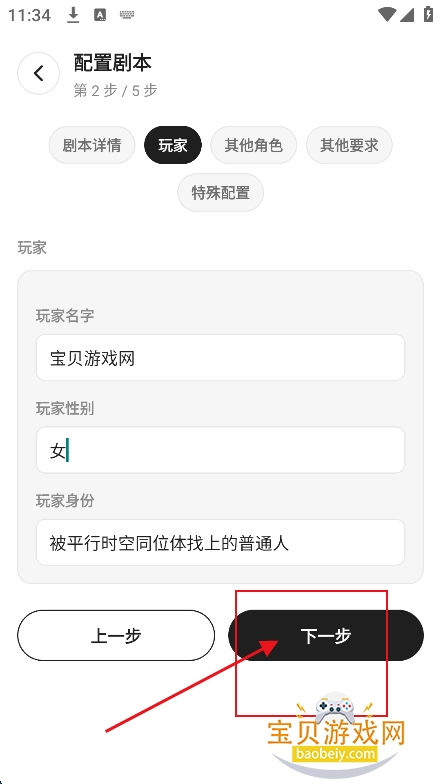The image size is (441, 784).
Task: Focus the 玩家性别 input field
Action: 220,450
